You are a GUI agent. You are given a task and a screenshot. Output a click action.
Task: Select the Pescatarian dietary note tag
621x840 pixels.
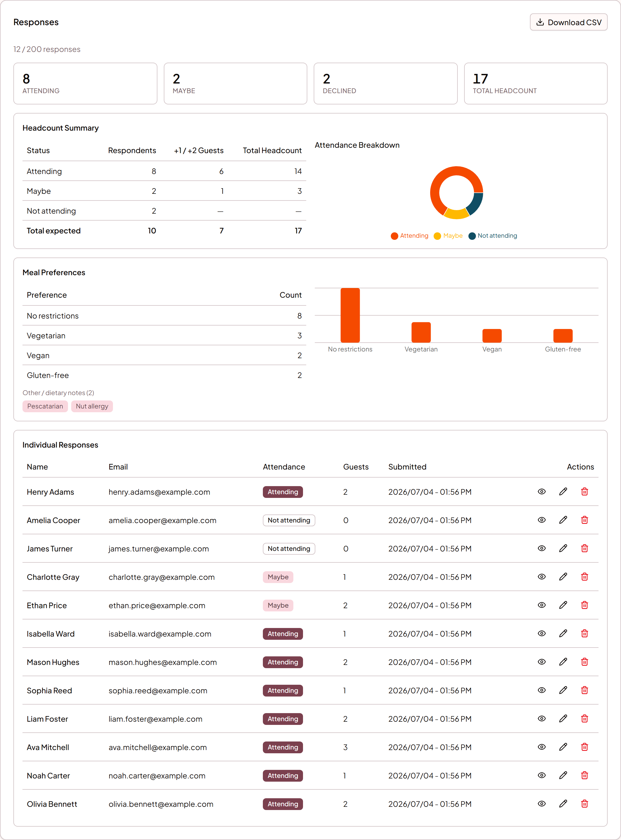[45, 406]
